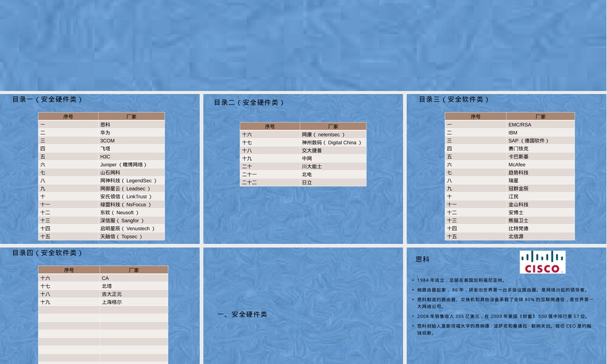Click the Cisco logo image
This screenshot has width=607, height=364.
pos(542,262)
